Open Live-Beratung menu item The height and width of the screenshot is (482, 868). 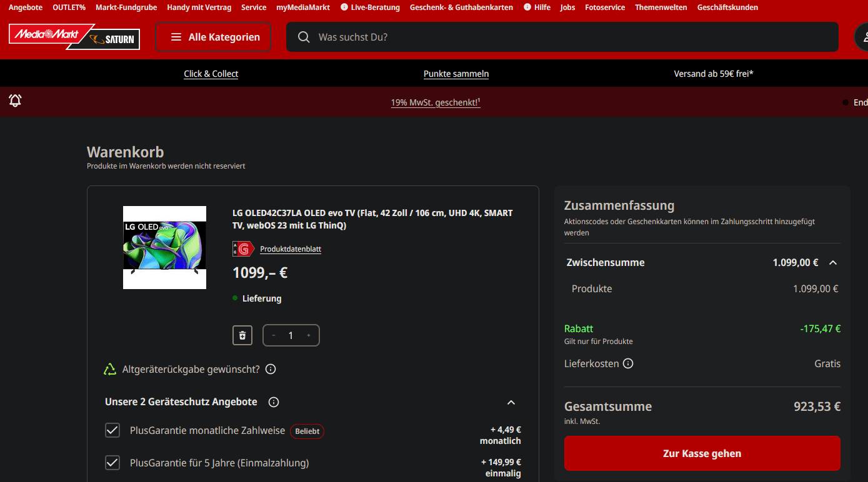(375, 7)
